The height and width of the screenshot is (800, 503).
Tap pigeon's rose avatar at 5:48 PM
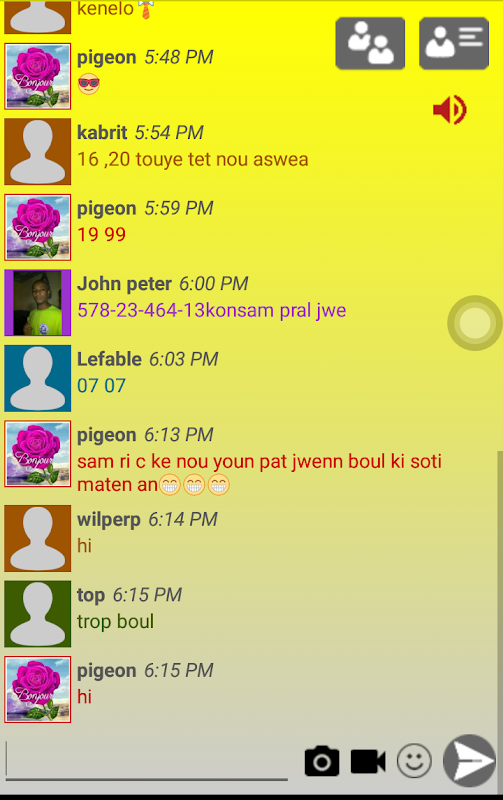click(x=38, y=76)
